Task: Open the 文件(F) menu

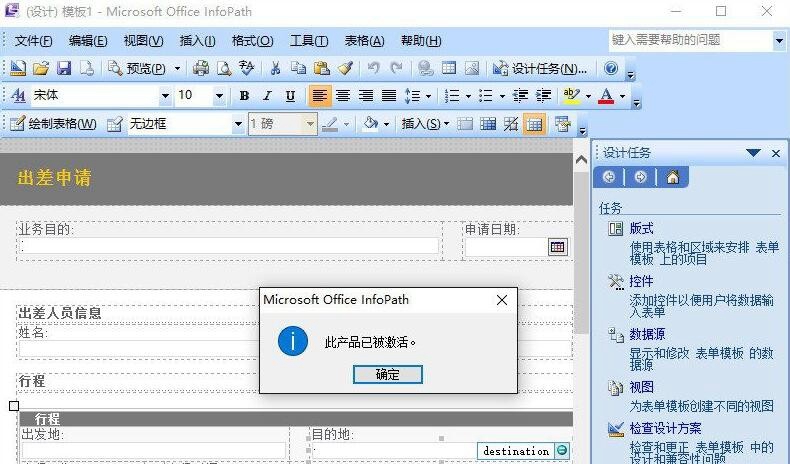Action: coord(33,41)
